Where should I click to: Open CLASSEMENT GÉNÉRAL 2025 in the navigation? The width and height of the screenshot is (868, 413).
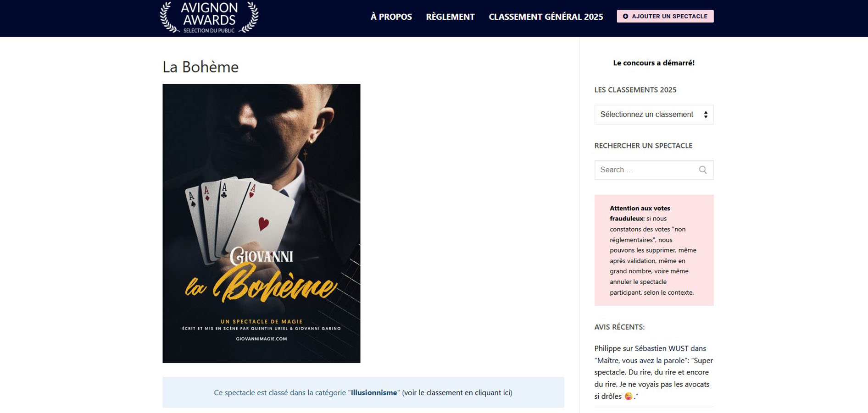click(545, 17)
